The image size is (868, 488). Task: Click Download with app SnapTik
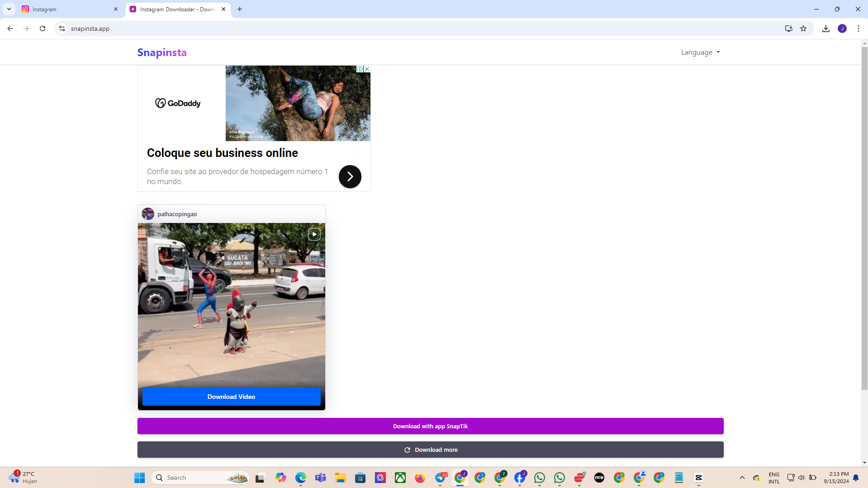[x=430, y=426]
